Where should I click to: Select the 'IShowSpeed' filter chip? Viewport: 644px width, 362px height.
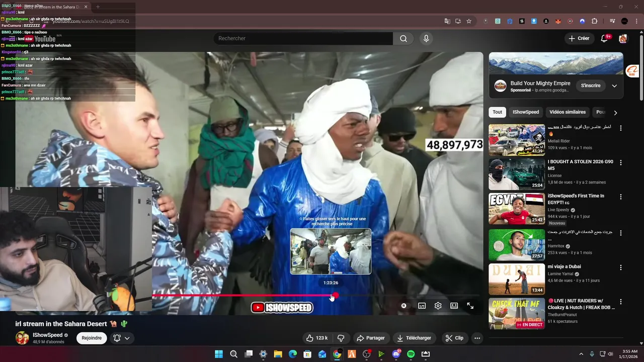point(525,112)
